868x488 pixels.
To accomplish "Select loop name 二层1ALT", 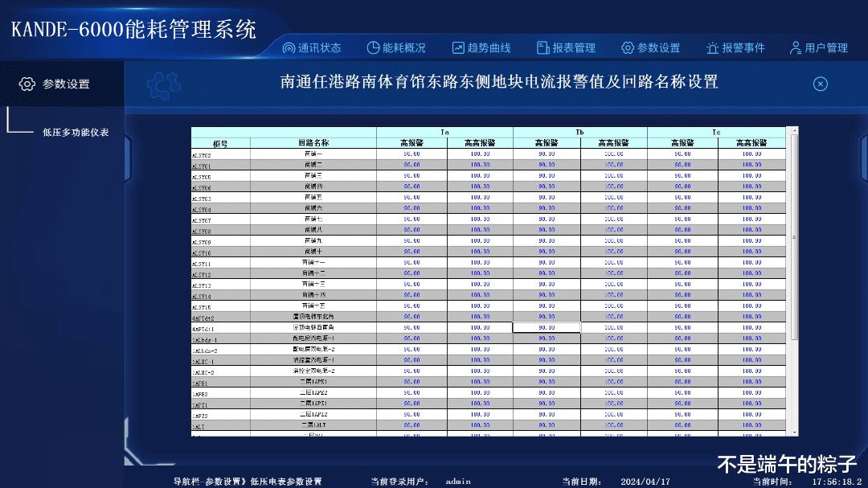I will point(313,425).
